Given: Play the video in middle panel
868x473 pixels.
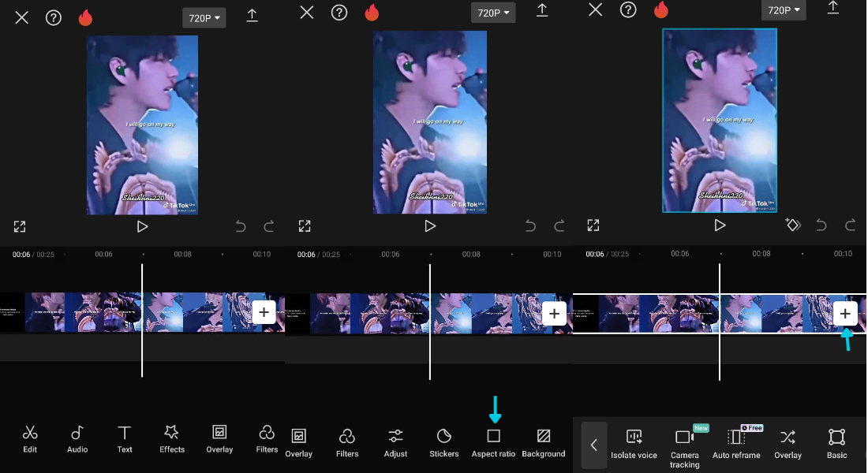Looking at the screenshot, I should click(x=429, y=225).
